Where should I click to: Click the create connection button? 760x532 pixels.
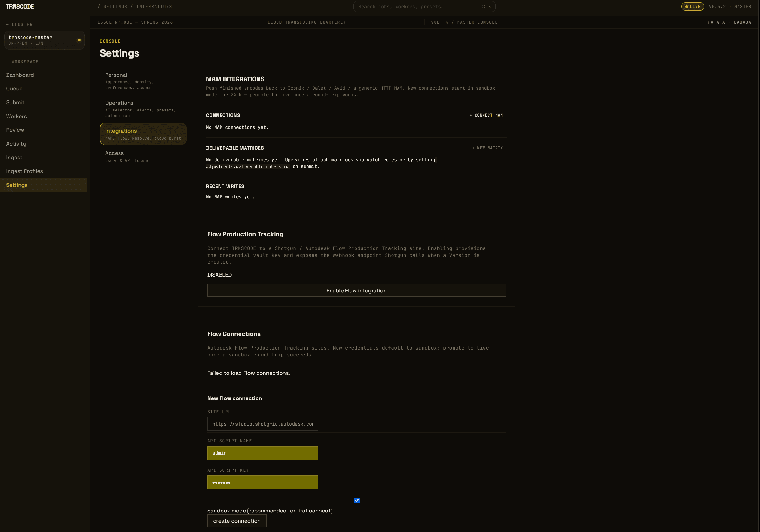point(237,520)
